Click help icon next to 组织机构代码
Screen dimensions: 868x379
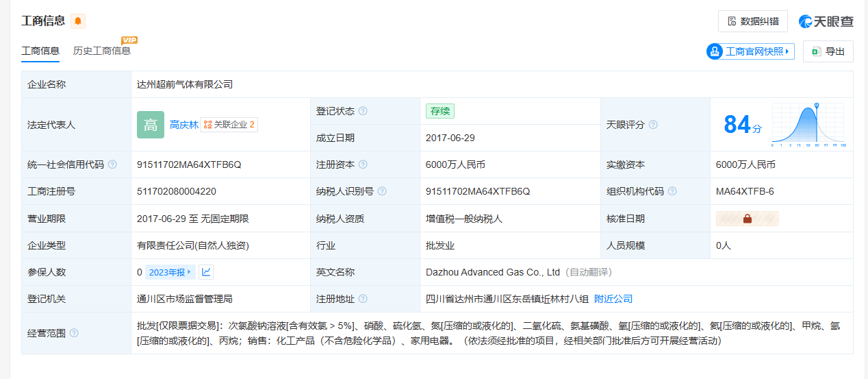[672, 191]
